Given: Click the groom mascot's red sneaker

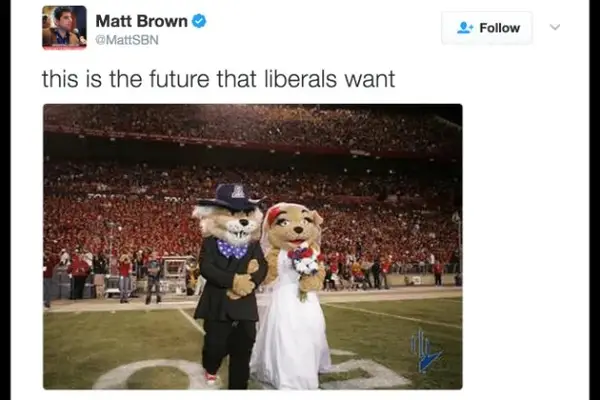Looking at the screenshot, I should click(x=211, y=378).
